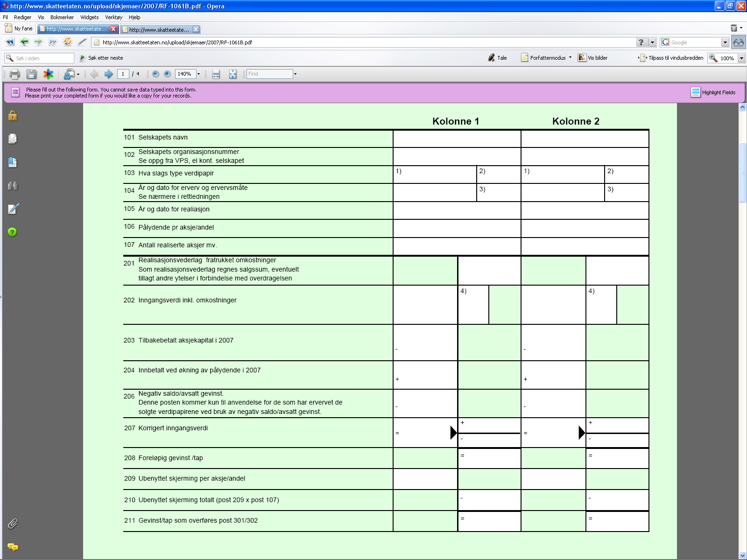Open Pages panel in PDF sidebar
Image resolution: width=747 pixels, height=560 pixels.
[x=13, y=139]
